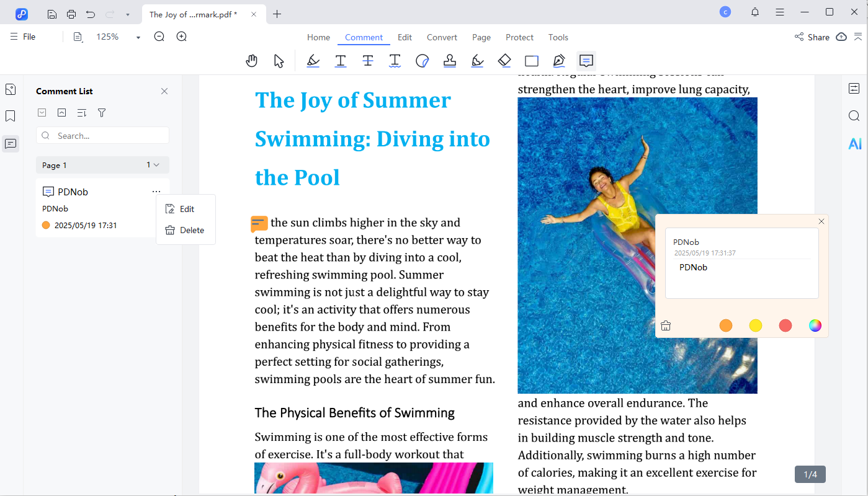Open the comment filter options
Screen dimensions: 868x496
pos(101,112)
